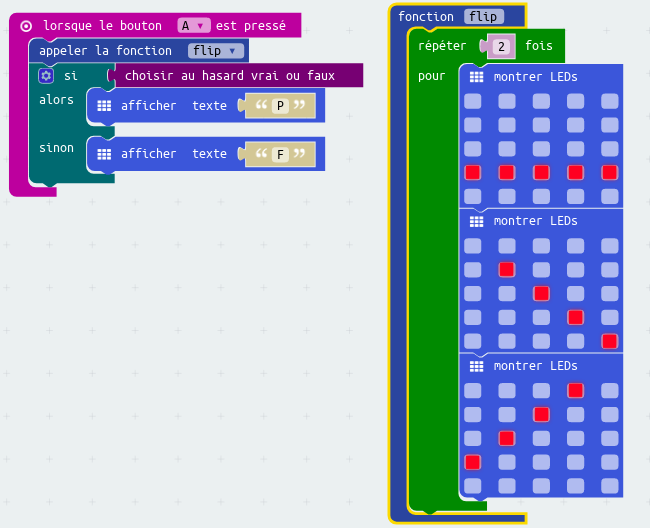Toggle top-left LED of the second LED grid
The width and height of the screenshot is (650, 528).
tap(473, 246)
